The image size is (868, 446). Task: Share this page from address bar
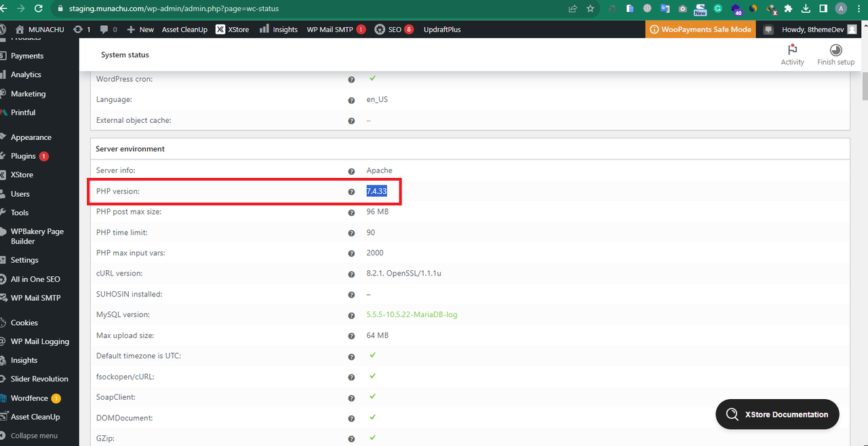(573, 9)
